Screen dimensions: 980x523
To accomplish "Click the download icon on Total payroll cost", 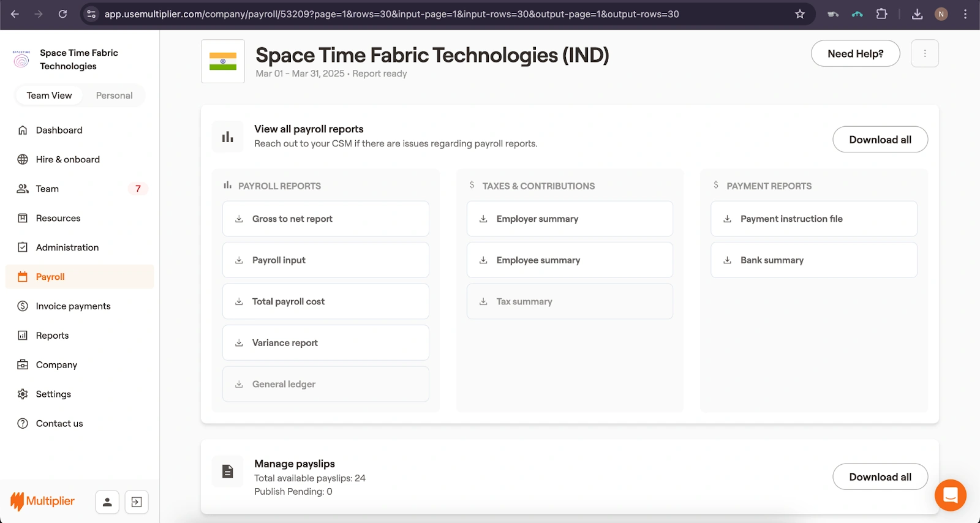I will [x=239, y=301].
